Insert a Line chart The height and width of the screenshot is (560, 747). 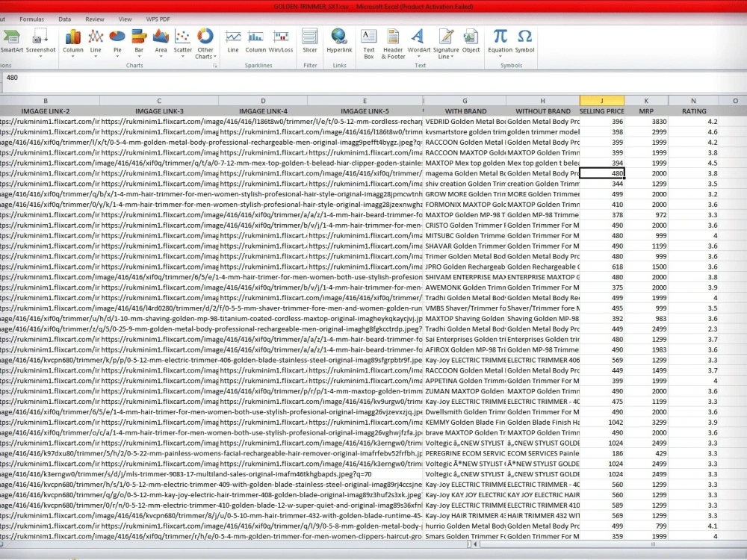coord(96,41)
